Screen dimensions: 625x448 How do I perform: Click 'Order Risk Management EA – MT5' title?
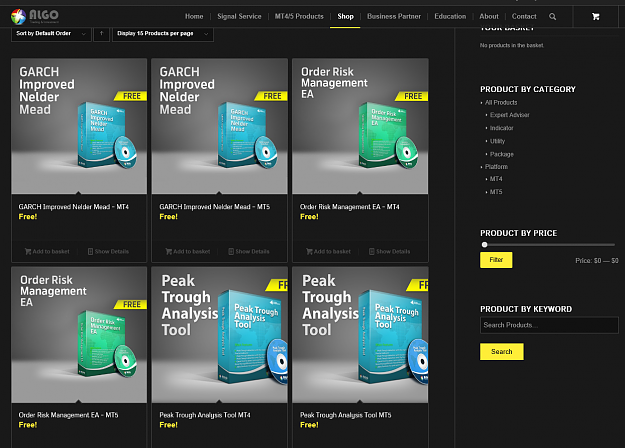(68, 415)
